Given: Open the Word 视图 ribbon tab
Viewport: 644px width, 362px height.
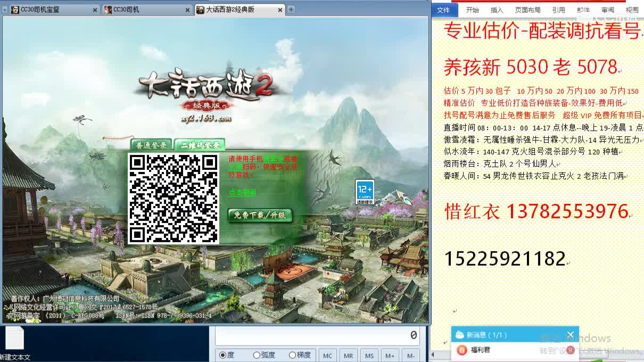Looking at the screenshot, I should point(632,10).
